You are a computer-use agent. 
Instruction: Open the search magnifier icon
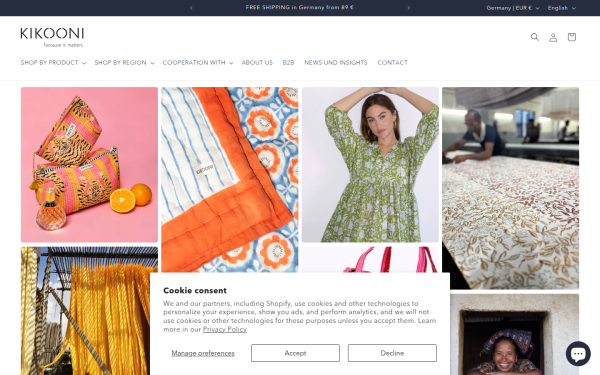(x=535, y=37)
